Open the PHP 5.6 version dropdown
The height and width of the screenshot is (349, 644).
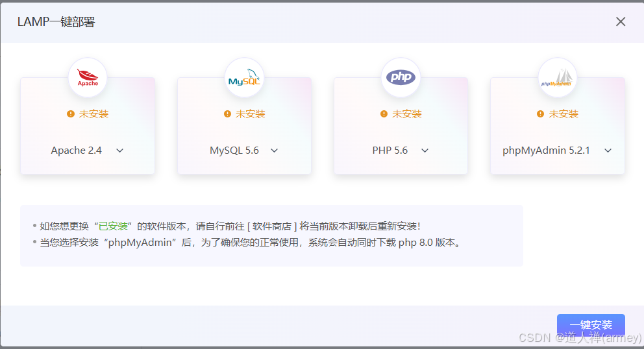coord(401,150)
